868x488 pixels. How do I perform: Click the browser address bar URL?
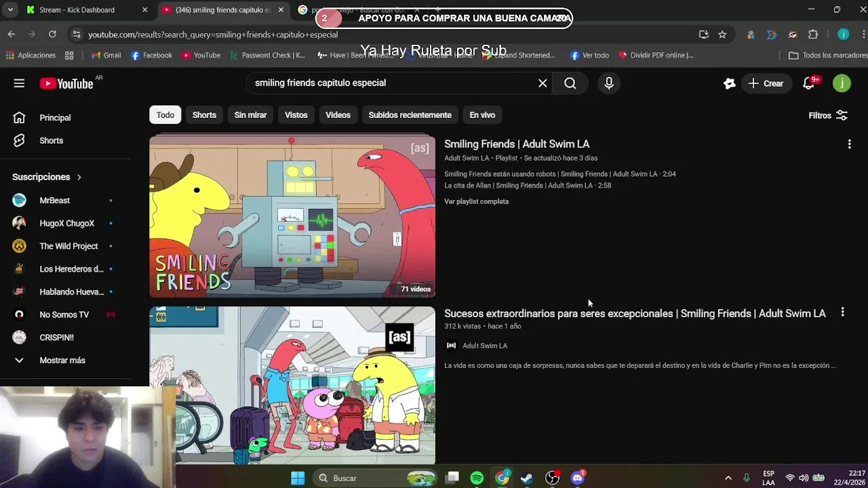coord(212,35)
